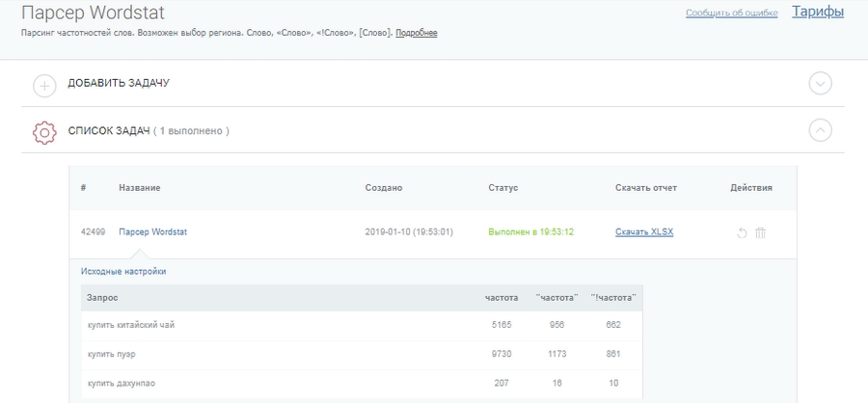Collapse the СПИСОК ЗАДАЧ section chevron

(821, 131)
